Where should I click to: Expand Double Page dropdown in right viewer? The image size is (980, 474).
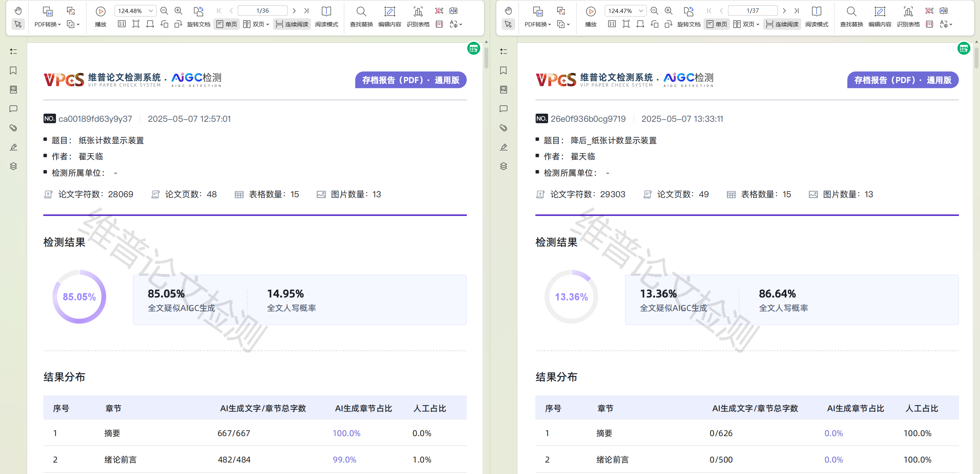click(757, 25)
